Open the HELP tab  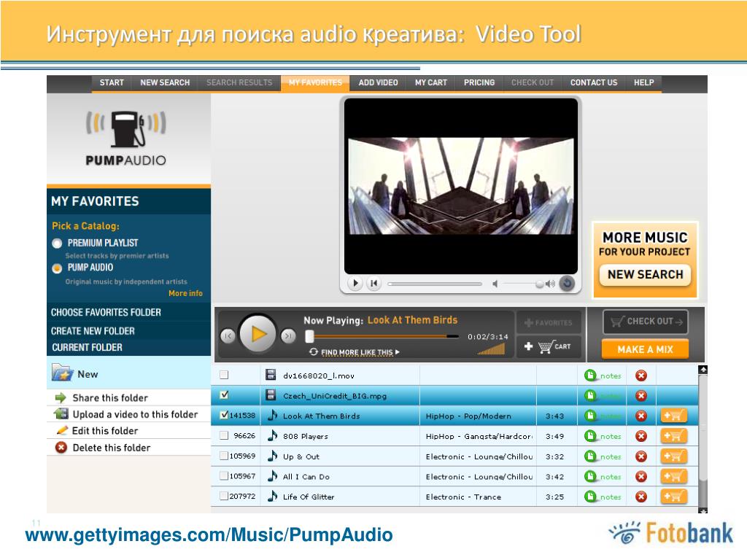point(643,82)
